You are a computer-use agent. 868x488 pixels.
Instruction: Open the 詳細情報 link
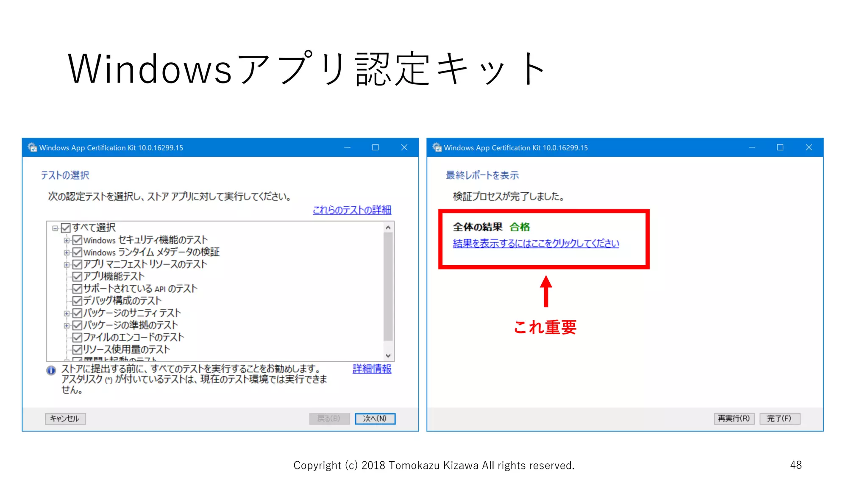coord(372,369)
